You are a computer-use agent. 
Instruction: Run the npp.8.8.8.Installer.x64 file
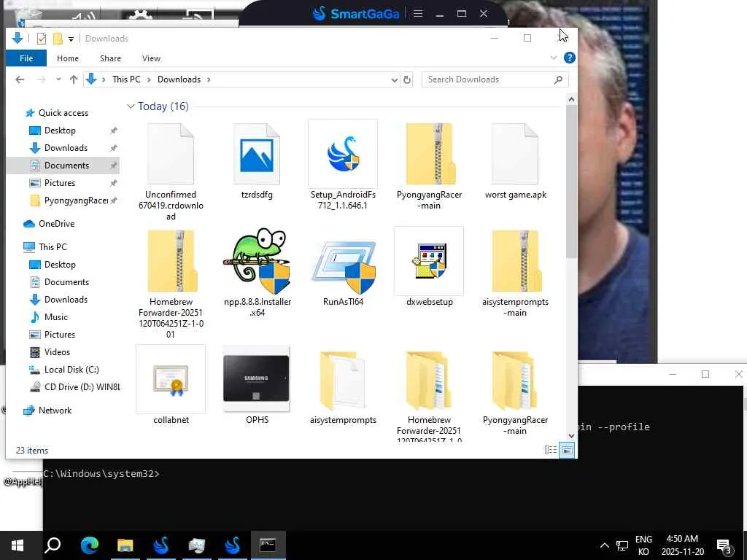[258, 273]
